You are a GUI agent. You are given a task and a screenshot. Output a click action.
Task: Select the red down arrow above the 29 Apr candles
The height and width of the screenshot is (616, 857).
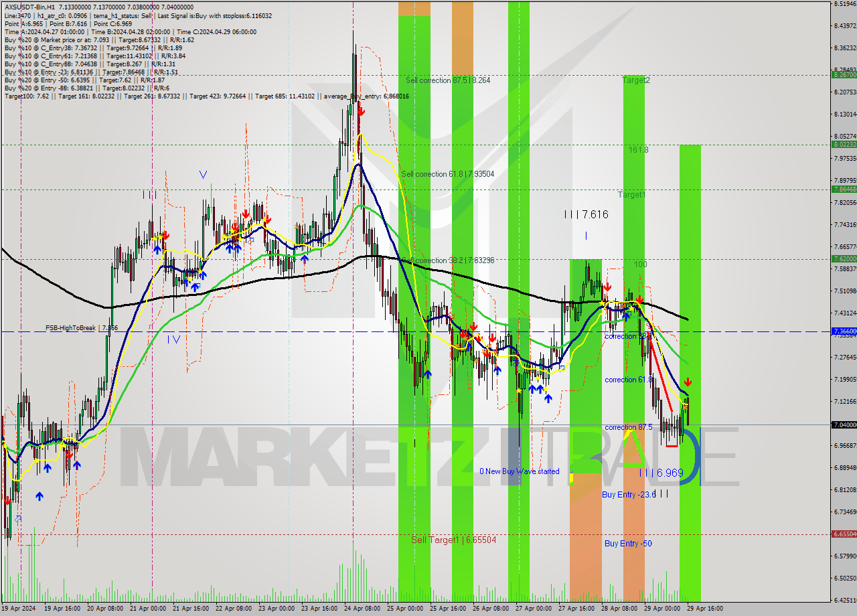point(688,382)
